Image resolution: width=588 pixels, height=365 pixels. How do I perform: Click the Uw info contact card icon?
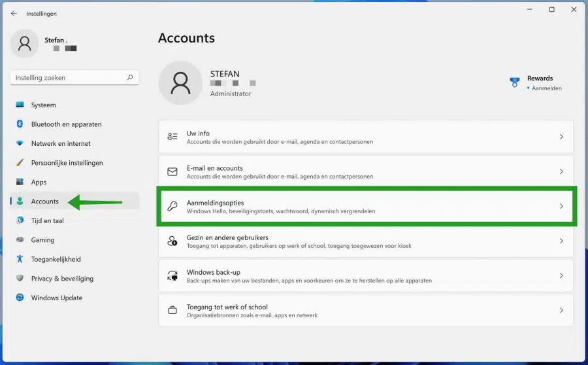click(x=172, y=136)
